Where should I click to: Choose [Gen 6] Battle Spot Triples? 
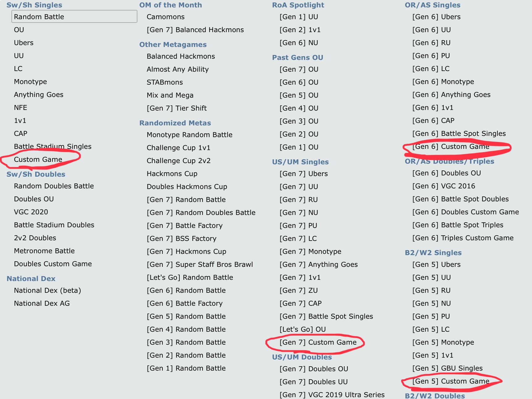[x=458, y=225]
